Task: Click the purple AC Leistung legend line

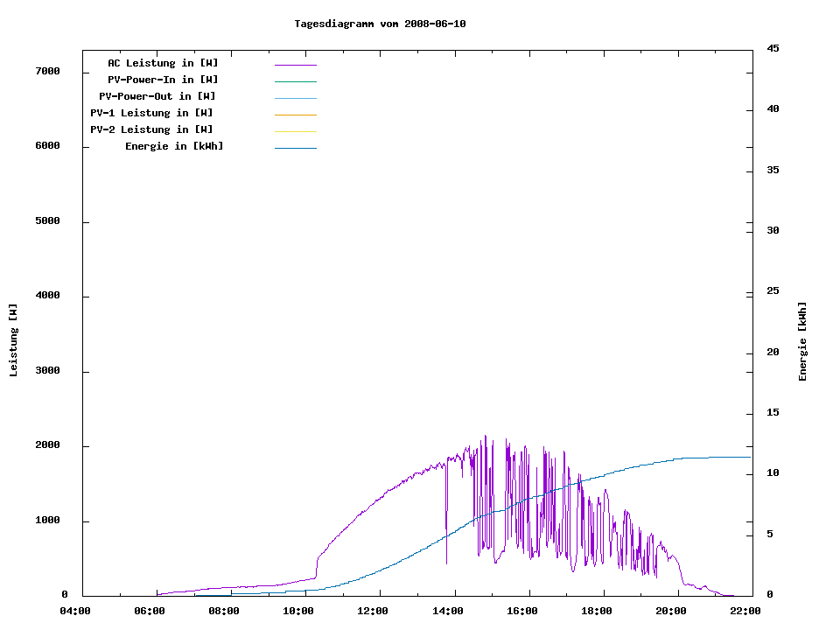Action: (x=295, y=65)
